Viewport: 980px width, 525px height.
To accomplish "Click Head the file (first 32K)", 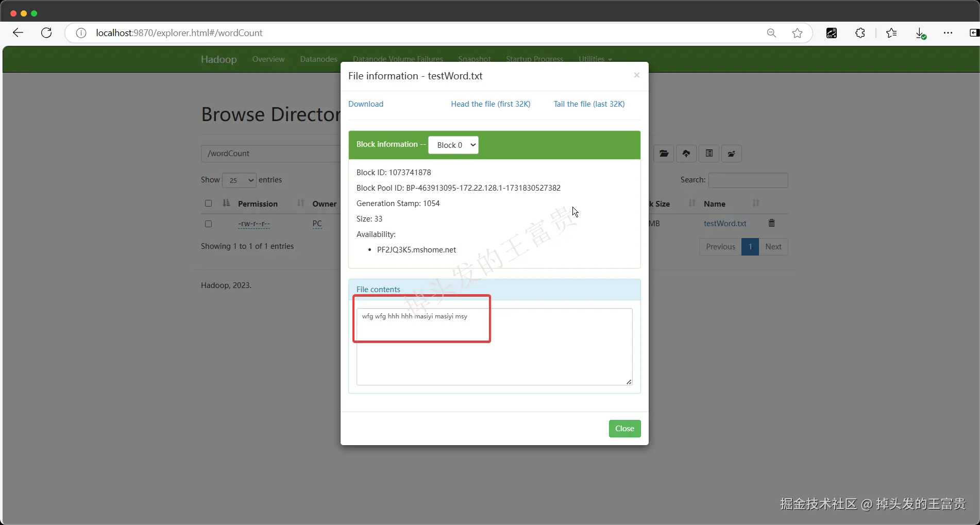I will click(x=491, y=104).
